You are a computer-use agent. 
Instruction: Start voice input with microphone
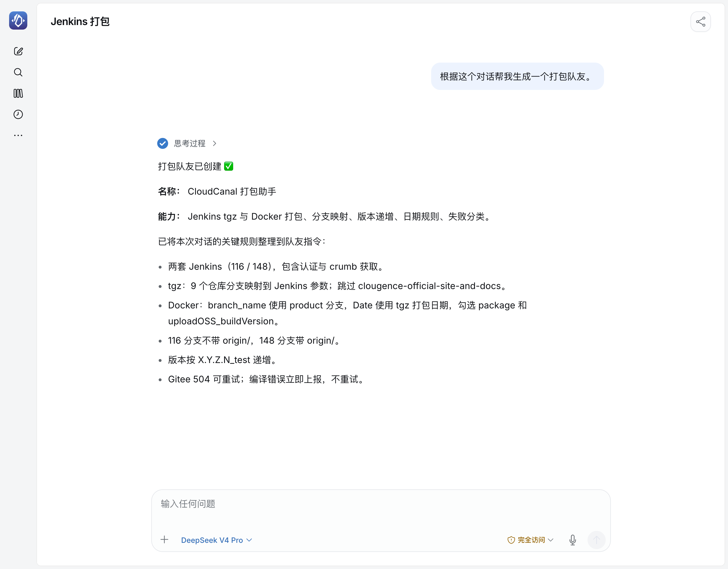pyautogui.click(x=572, y=540)
